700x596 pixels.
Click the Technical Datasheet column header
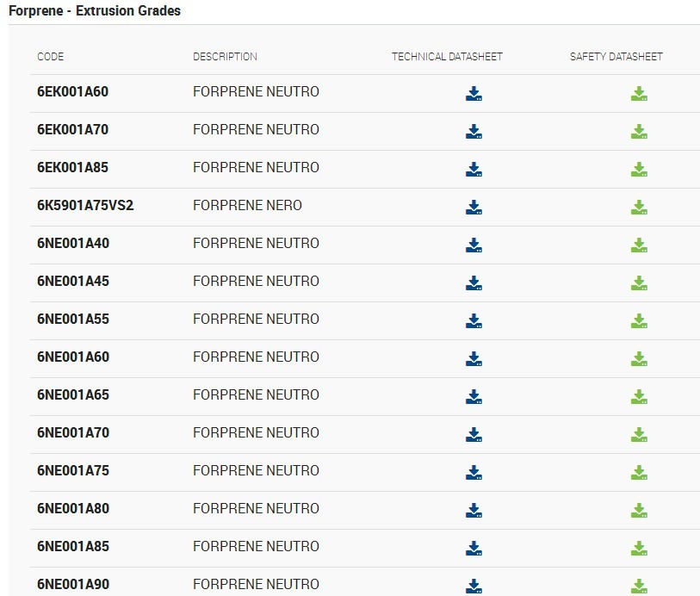447,57
